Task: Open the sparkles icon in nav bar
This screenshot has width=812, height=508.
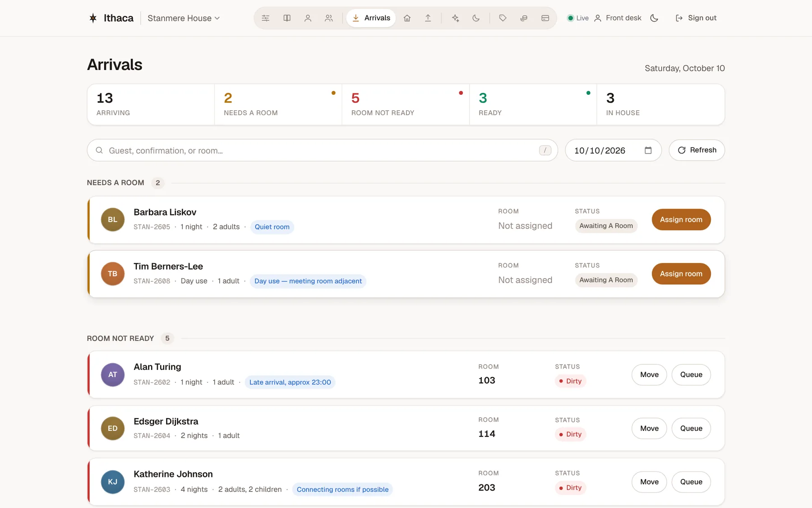Action: [x=455, y=18]
